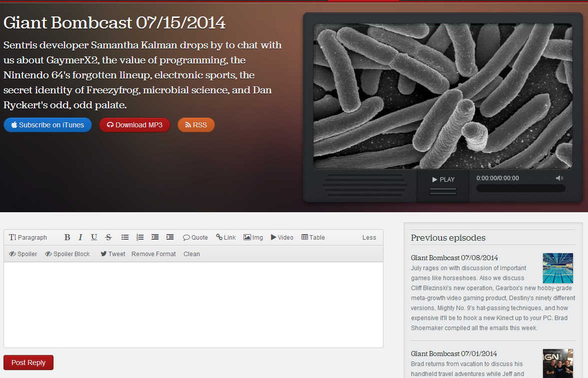Open the RSS feed button
Screen dimensions: 588x378
[x=196, y=125]
